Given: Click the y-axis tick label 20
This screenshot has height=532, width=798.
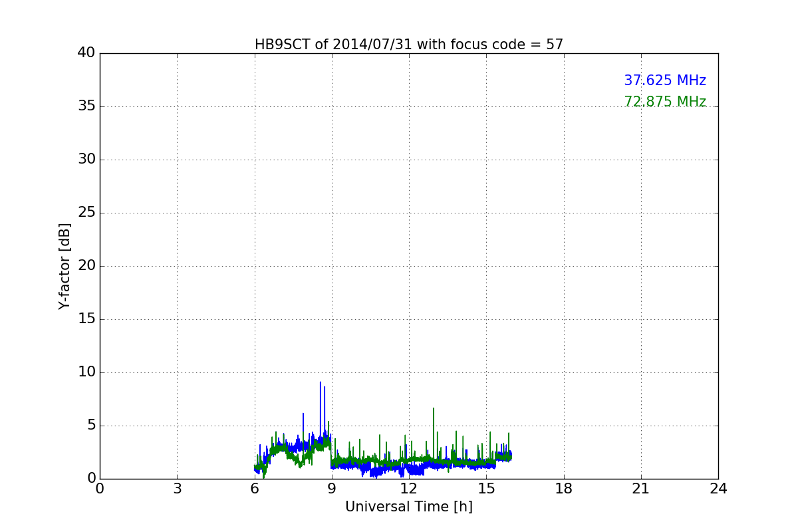Looking at the screenshot, I should pyautogui.click(x=86, y=266).
